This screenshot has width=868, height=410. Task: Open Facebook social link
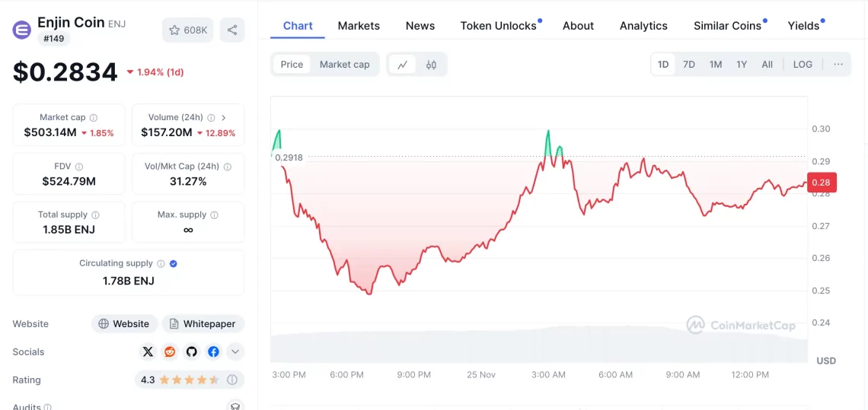click(213, 352)
